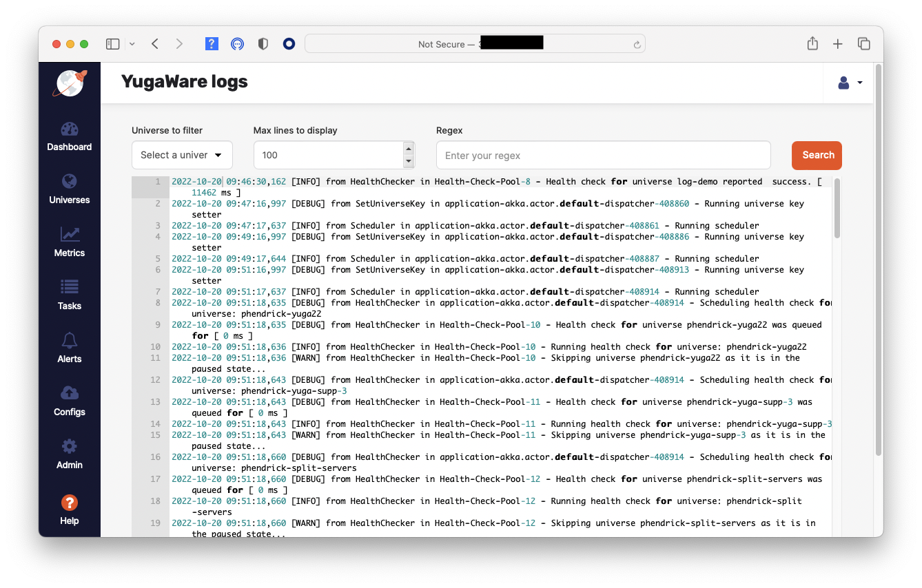Image resolution: width=922 pixels, height=588 pixels.
Task: Open the Help section
Action: click(70, 510)
